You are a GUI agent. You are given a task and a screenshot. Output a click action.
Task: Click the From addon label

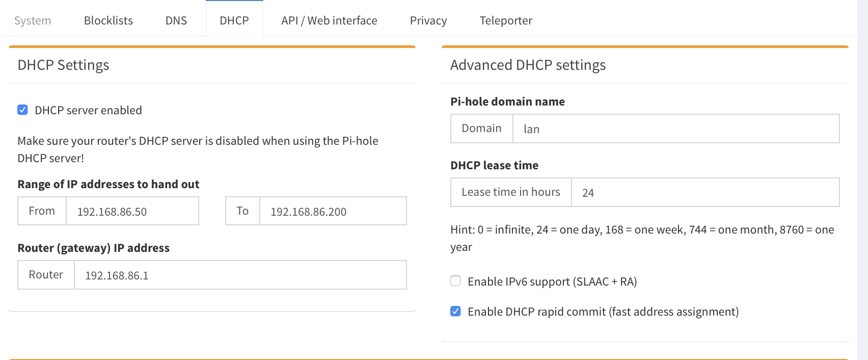point(42,211)
